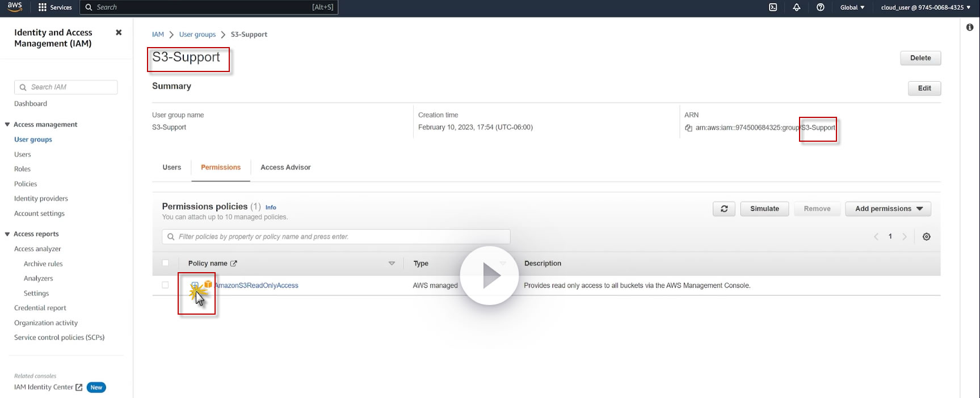Open the Global region dropdown
The width and height of the screenshot is (980, 398).
point(852,7)
